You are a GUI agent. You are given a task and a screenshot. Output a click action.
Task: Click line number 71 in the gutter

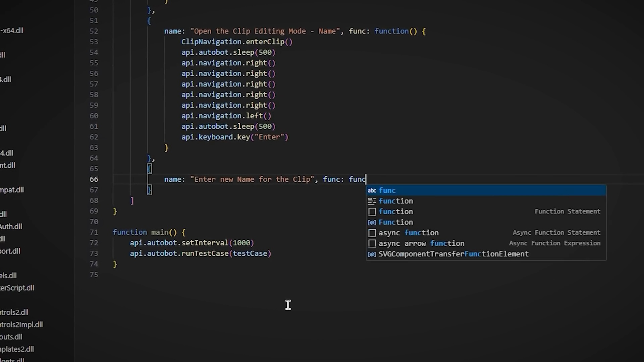(94, 232)
